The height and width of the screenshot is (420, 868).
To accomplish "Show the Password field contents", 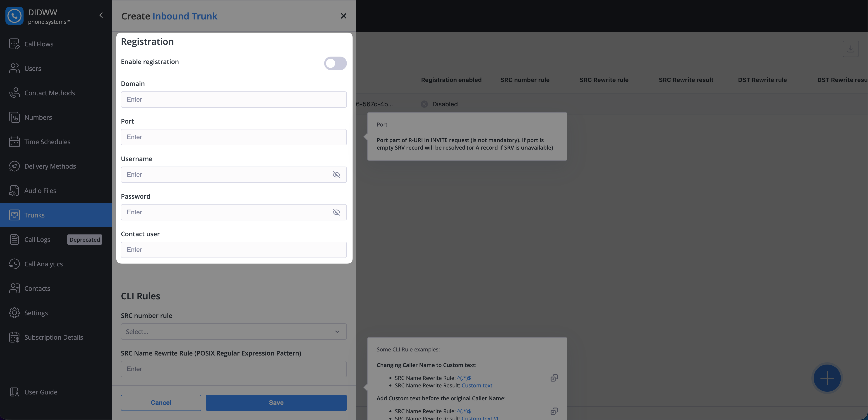I will (x=336, y=212).
